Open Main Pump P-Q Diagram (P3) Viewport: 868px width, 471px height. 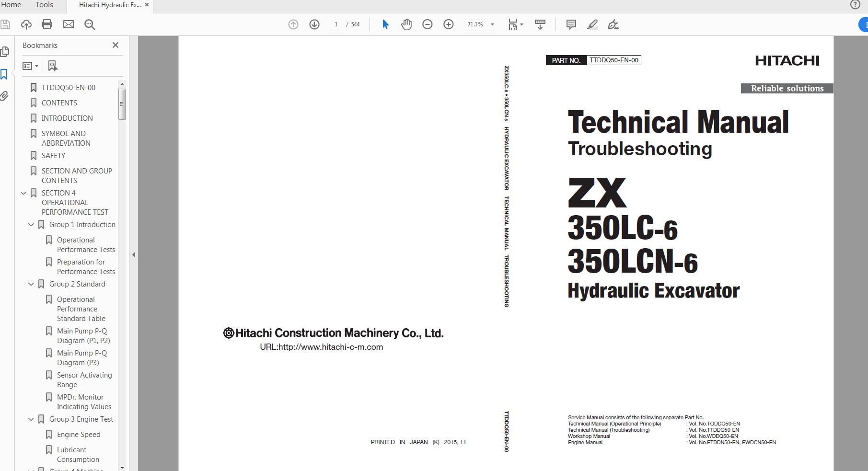click(82, 358)
